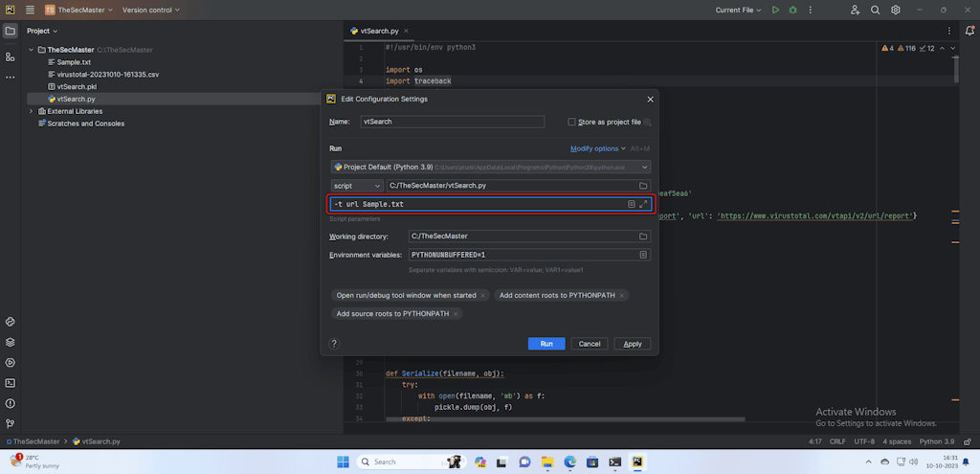Click Cancel button in dialog
Image resolution: width=980 pixels, height=474 pixels.
590,344
